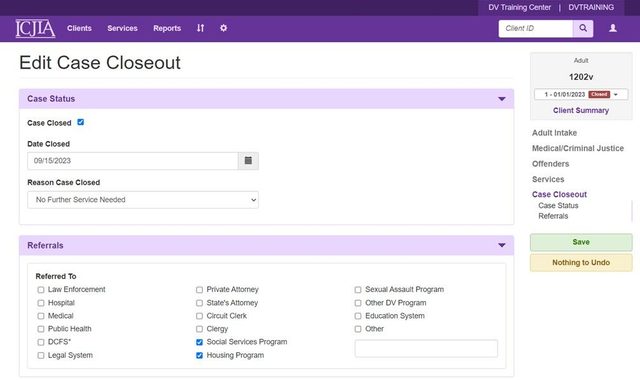Open the settings gear icon

click(223, 28)
